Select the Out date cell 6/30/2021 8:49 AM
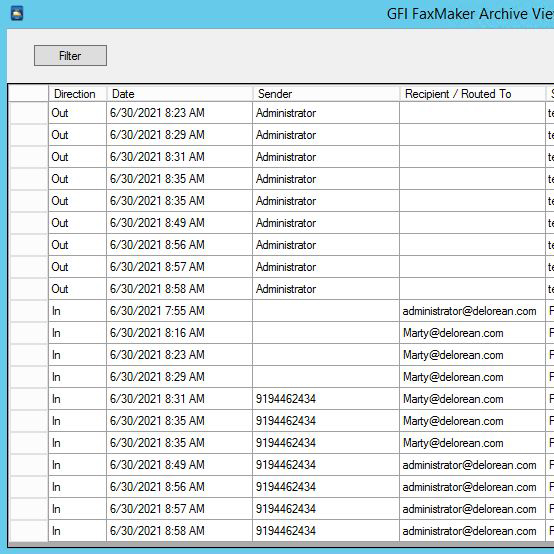Screen dimensions: 554x554 click(179, 223)
